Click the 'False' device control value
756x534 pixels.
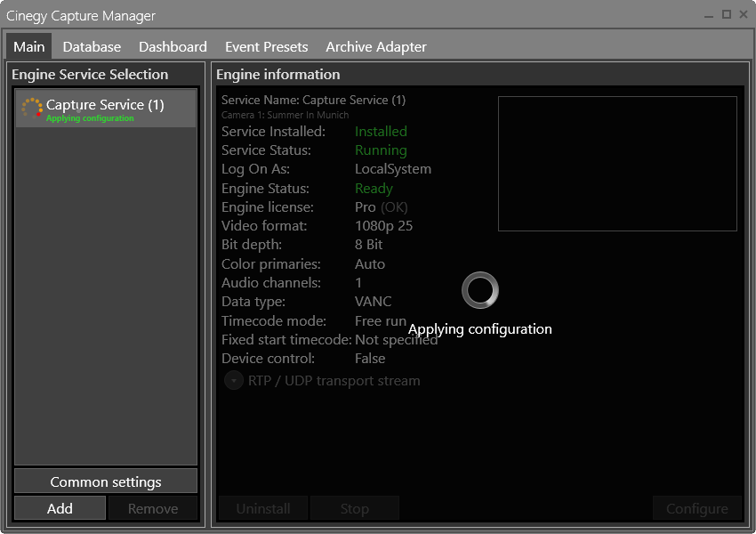370,359
